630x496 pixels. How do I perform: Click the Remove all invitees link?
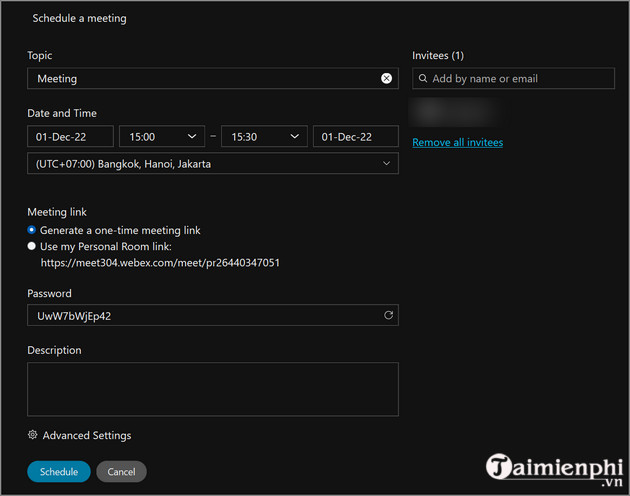coord(457,142)
